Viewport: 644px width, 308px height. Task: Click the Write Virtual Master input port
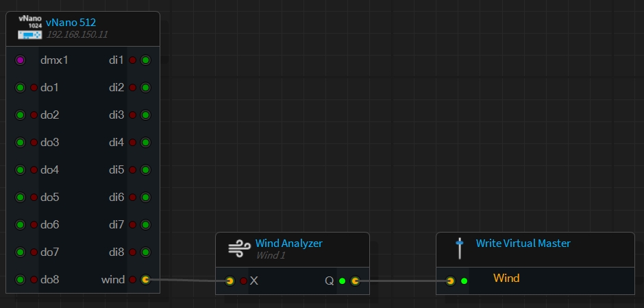click(451, 281)
